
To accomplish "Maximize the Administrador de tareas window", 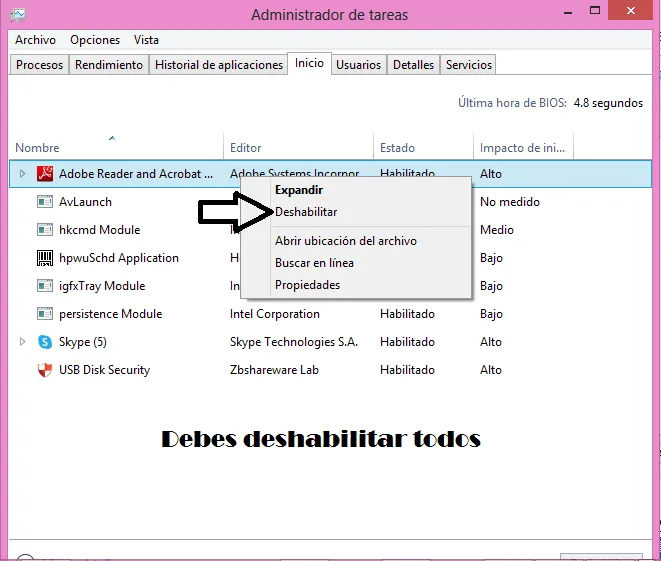I will pyautogui.click(x=595, y=11).
